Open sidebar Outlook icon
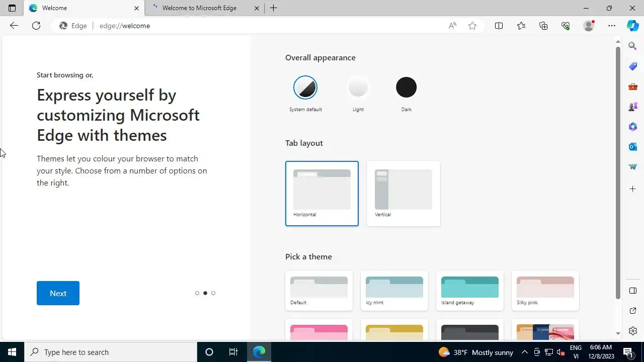 [633, 147]
